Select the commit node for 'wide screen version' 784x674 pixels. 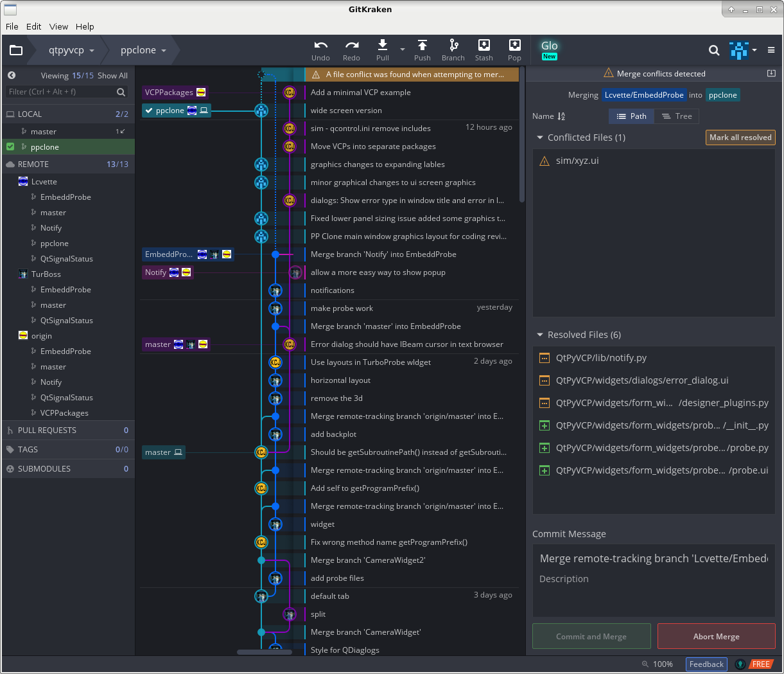pos(261,111)
